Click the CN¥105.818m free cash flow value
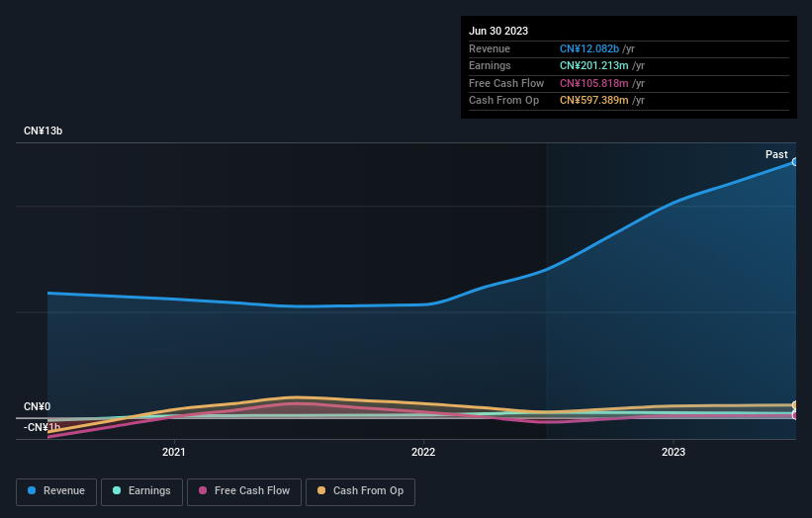 click(x=594, y=83)
